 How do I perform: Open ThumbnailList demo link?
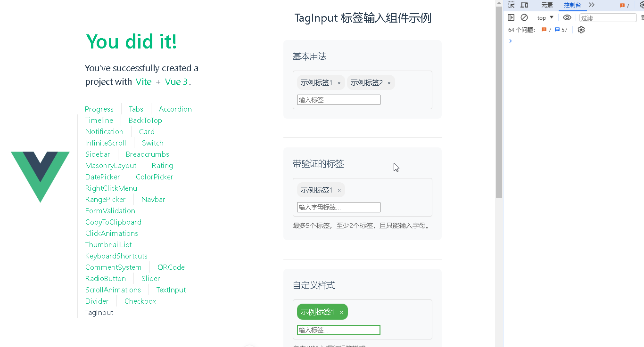tap(108, 244)
